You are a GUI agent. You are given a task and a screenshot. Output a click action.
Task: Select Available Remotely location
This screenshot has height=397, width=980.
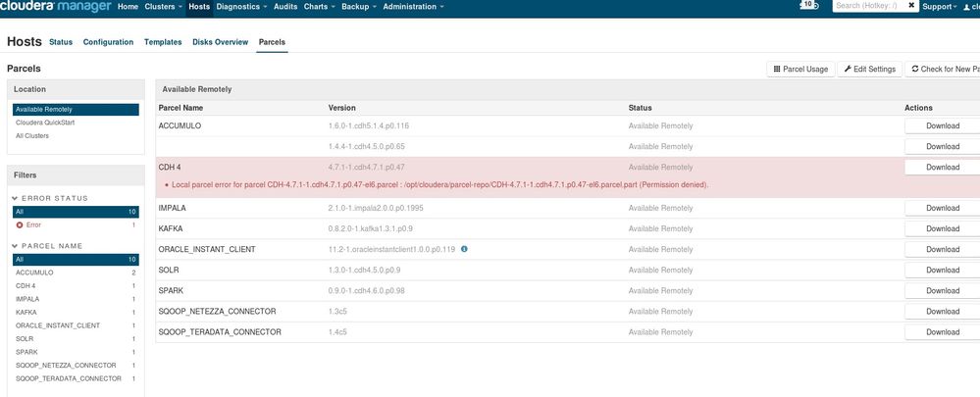point(76,110)
